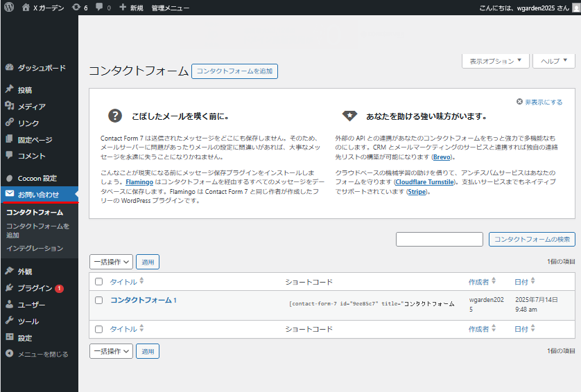Toggle the select-all checkbox in table header
The image size is (581, 392).
pos(98,282)
